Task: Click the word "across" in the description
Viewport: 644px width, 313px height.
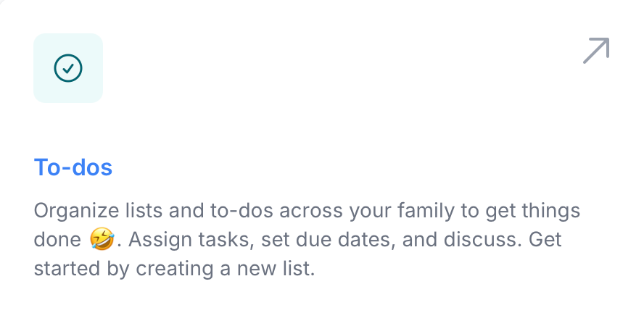Action: click(x=311, y=211)
